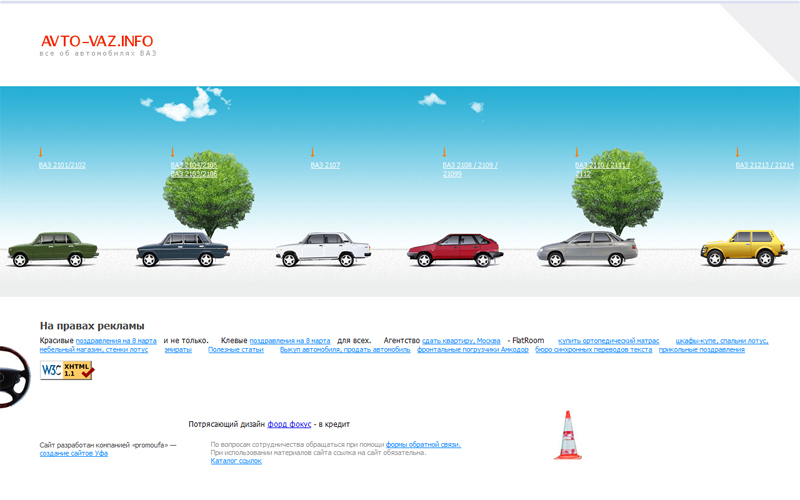Open the 'формы обратной связи' feedback link

[x=423, y=444]
